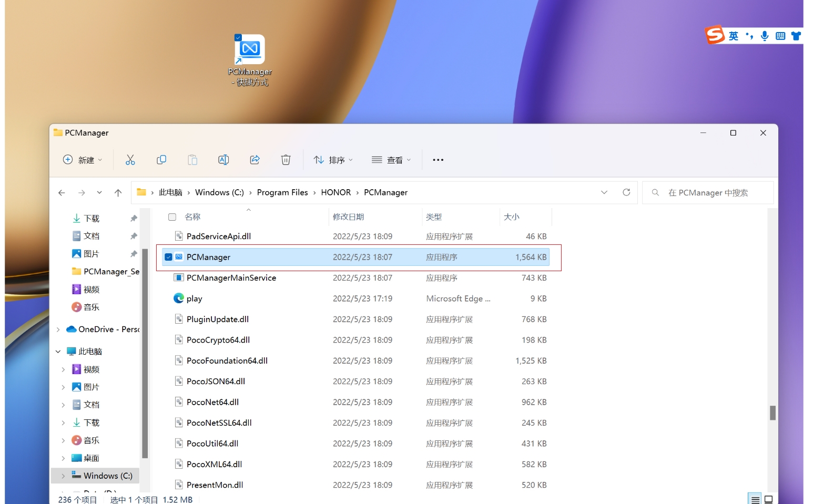
Task: Collapse the 此电脑 tree node
Action: [58, 352]
